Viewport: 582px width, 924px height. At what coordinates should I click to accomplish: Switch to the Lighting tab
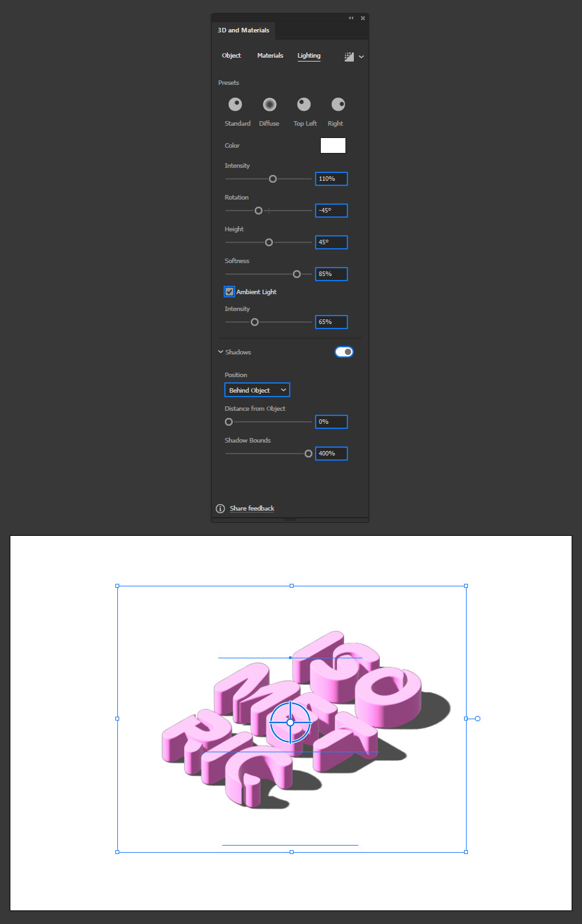309,56
